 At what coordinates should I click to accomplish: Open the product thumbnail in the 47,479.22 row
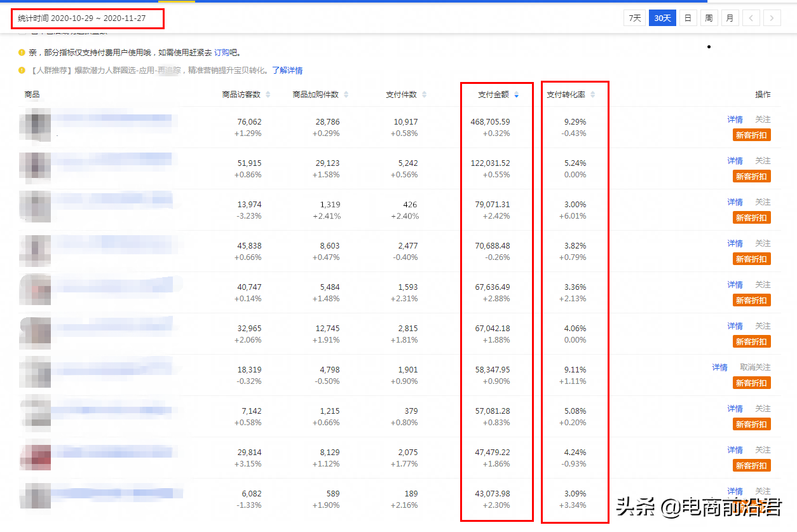[36, 458]
